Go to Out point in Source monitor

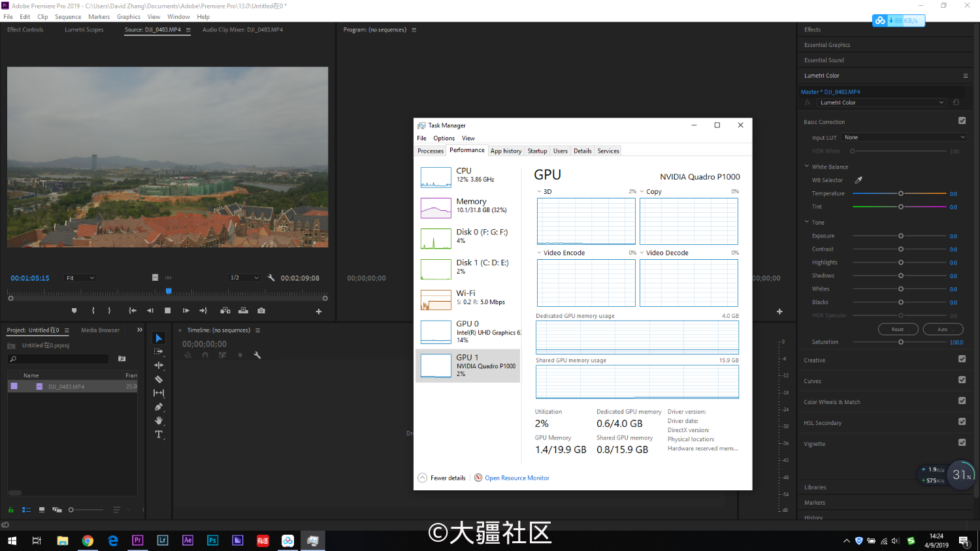203,311
